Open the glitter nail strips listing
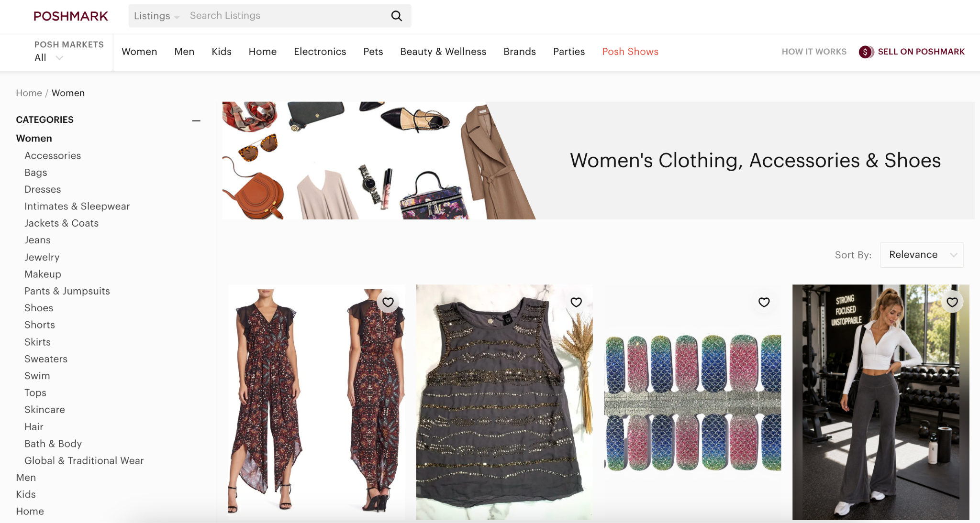This screenshot has height=523, width=980. click(x=692, y=403)
